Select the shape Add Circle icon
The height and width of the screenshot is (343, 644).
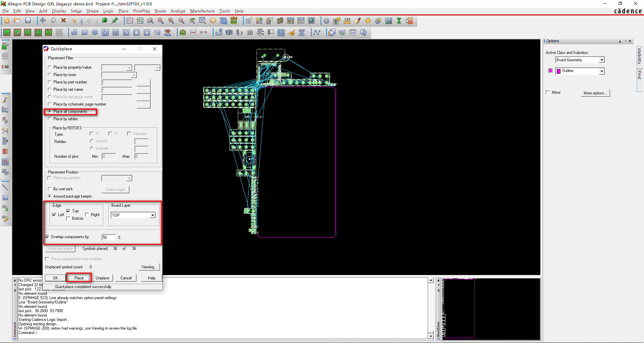point(95,32)
